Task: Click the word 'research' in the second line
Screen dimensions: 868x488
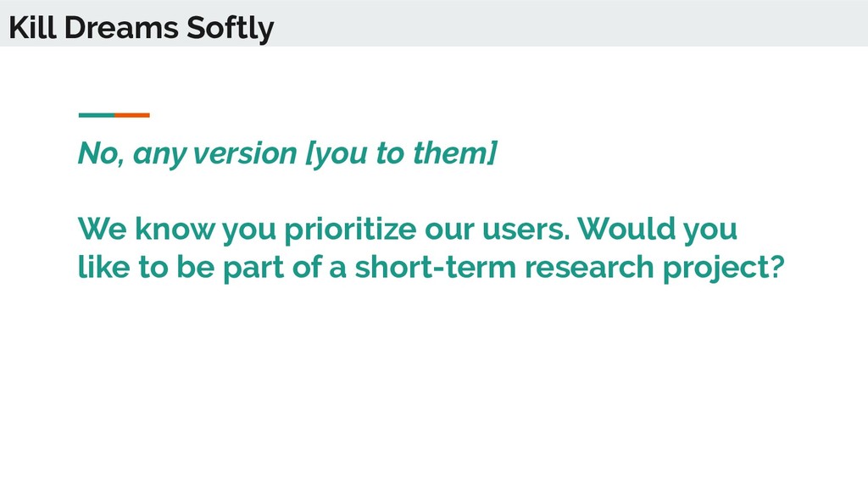Action: tap(590, 267)
